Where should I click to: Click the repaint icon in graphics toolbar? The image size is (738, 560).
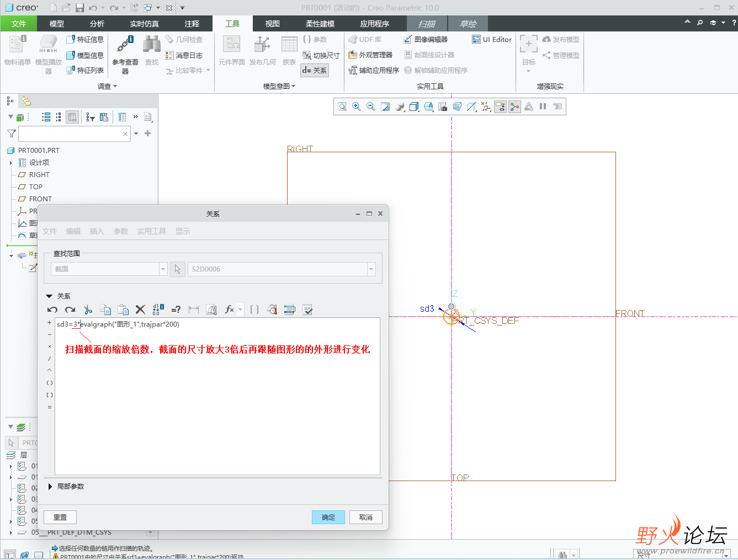tap(385, 106)
